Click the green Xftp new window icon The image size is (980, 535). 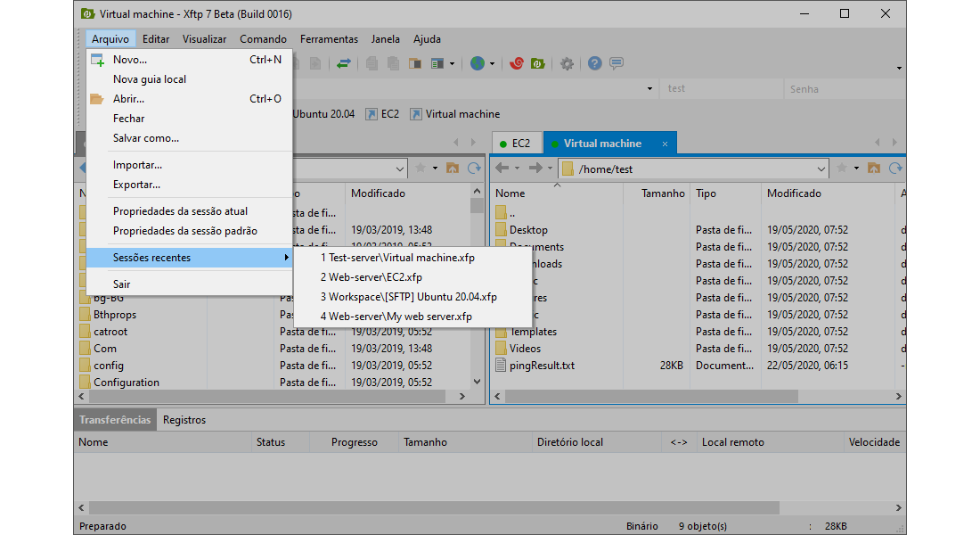click(537, 63)
